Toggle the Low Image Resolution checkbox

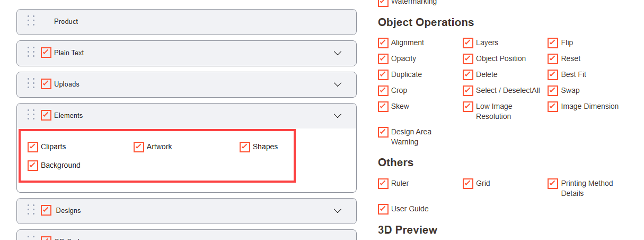coord(468,106)
